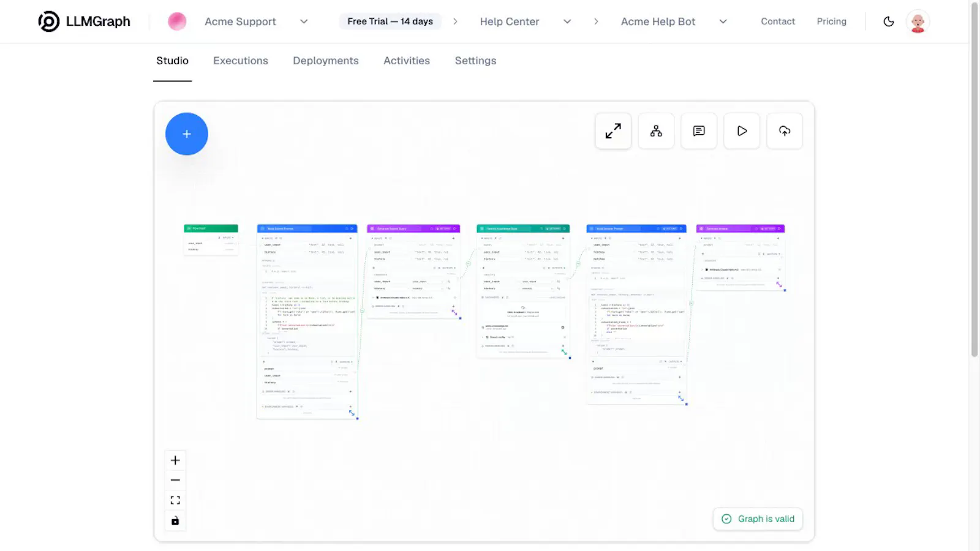Viewport: 980px width, 551px height.
Task: Toggle the canvas interactivity lock
Action: point(175,520)
